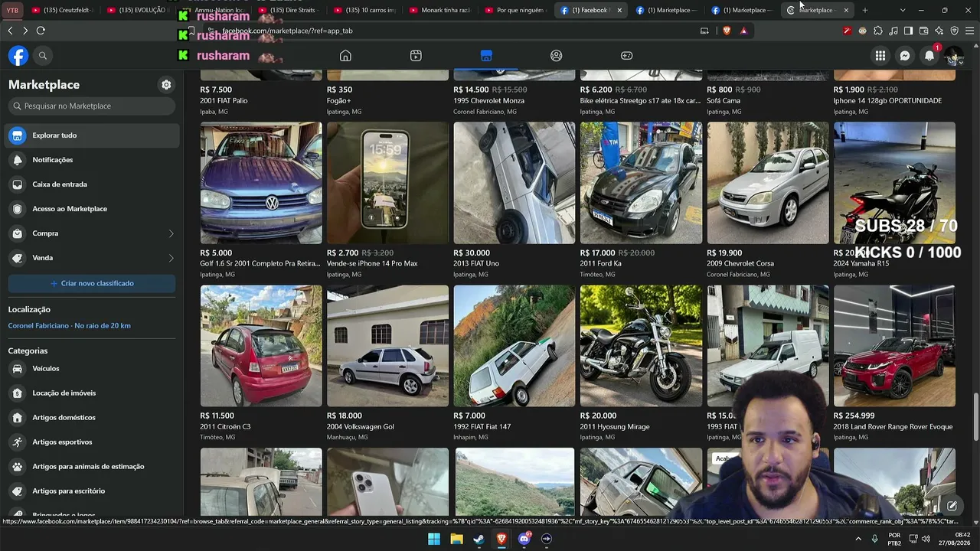Open Discord from the taskbar
This screenshot has height=551, width=980.
(x=524, y=539)
